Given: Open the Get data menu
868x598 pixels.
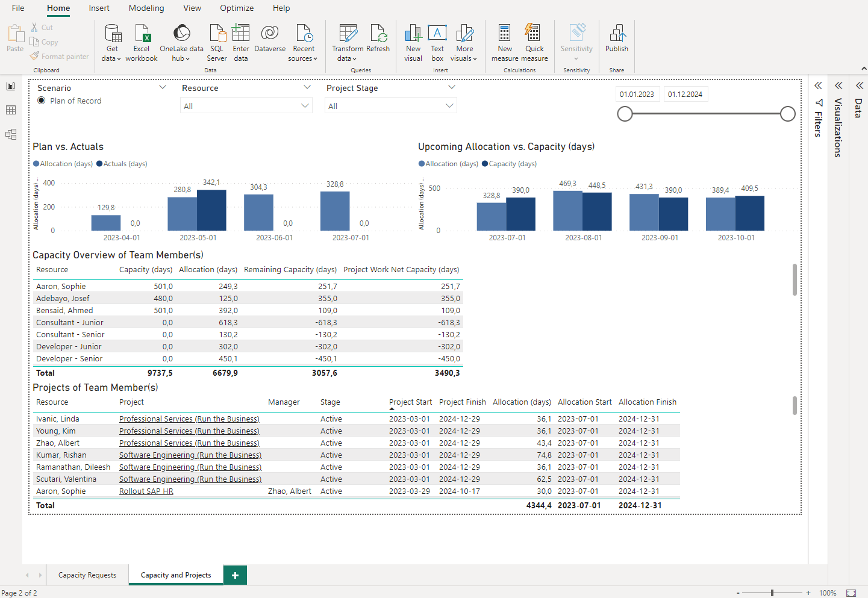Looking at the screenshot, I should point(112,42).
